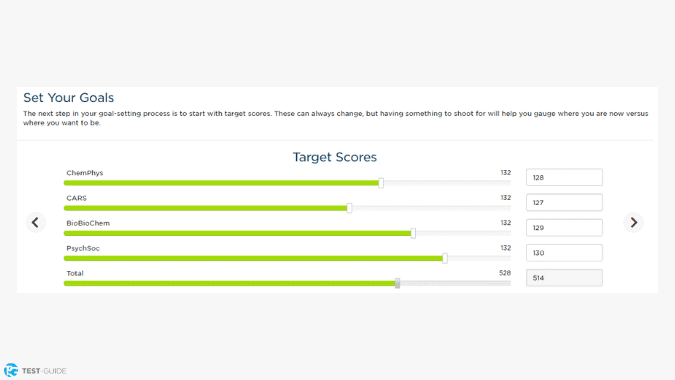Click the Target Scores heading
This screenshot has height=380, width=675.
coord(334,157)
